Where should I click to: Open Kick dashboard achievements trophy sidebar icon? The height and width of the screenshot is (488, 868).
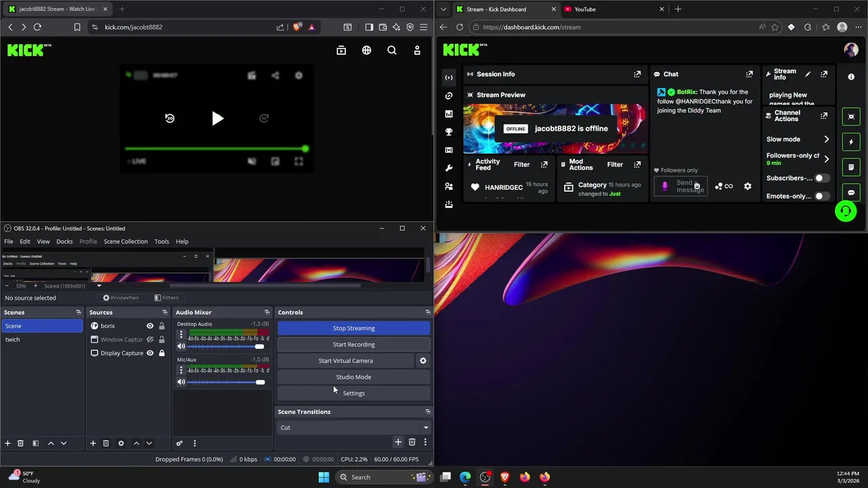click(x=448, y=131)
